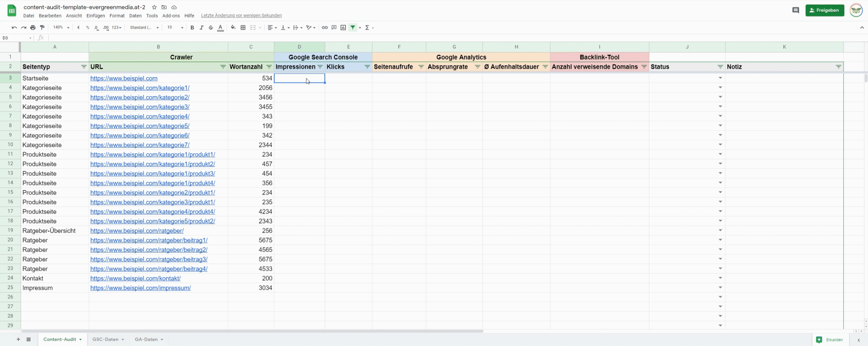Image resolution: width=868 pixels, height=346 pixels.
Task: Toggle the Absprungrate column filter
Action: pyautogui.click(x=477, y=67)
